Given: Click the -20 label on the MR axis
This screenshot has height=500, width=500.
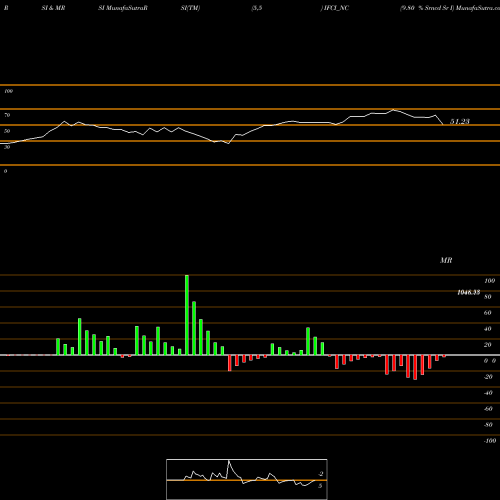Looking at the screenshot, I should click(x=488, y=377).
